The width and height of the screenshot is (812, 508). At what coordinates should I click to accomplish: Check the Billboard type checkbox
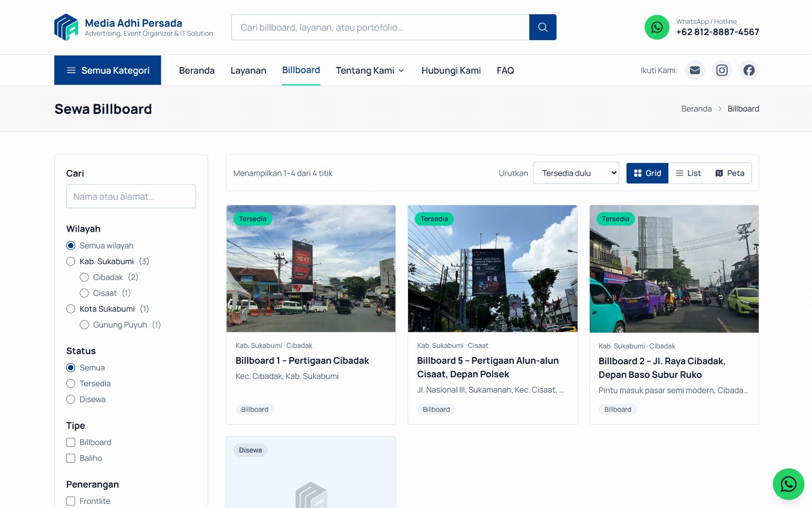point(71,442)
